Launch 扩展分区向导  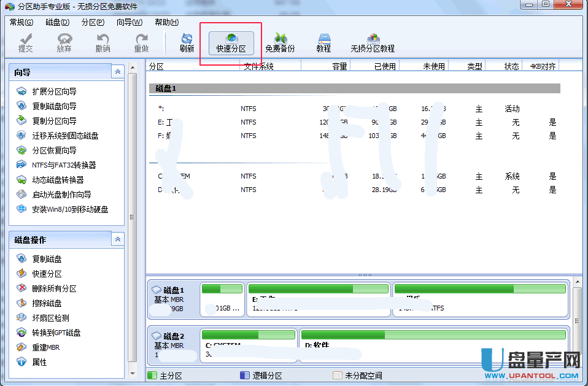point(47,91)
